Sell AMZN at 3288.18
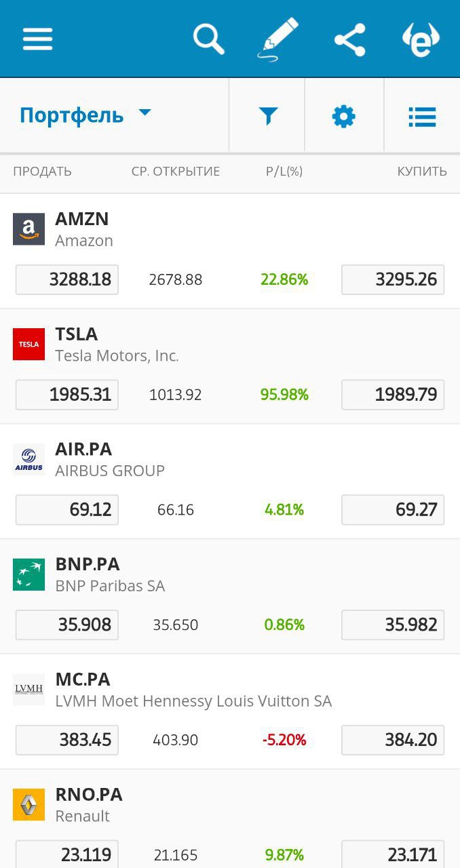The height and width of the screenshot is (868, 460). click(67, 279)
